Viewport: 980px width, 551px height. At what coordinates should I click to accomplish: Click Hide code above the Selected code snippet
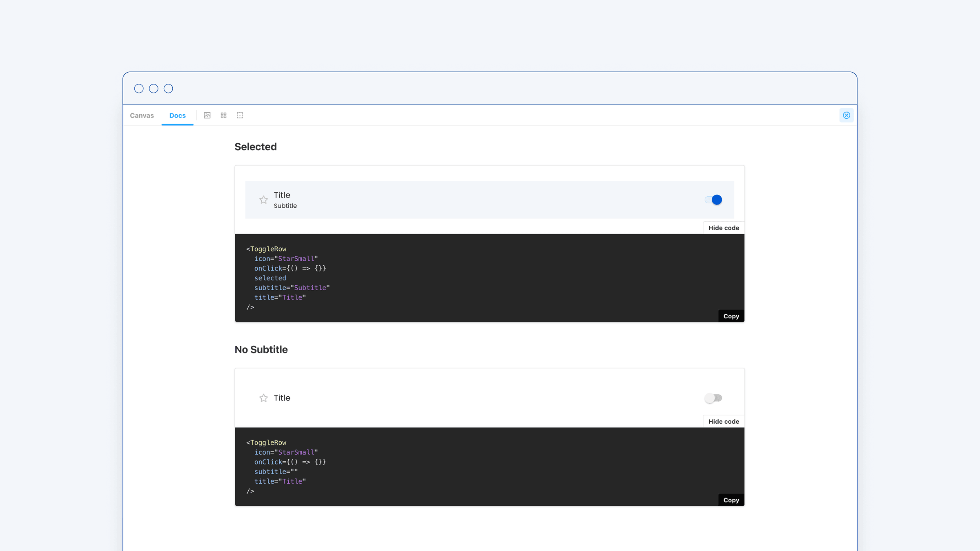(x=723, y=228)
